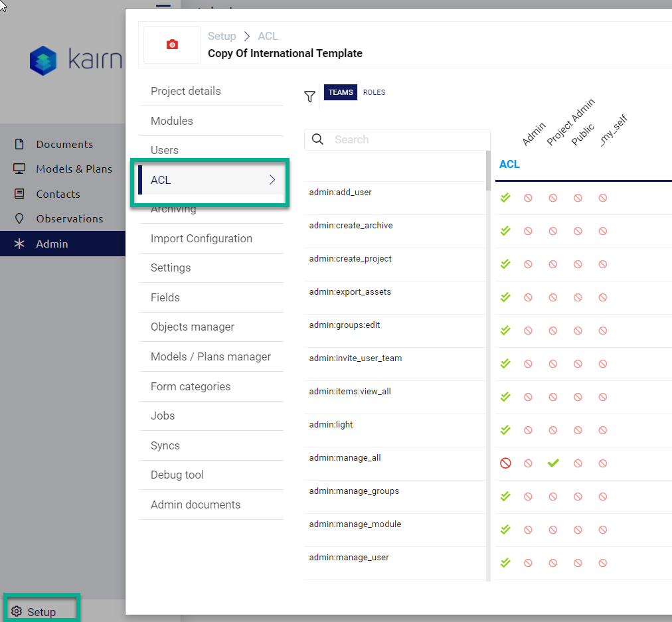Screen dimensions: 672x622
Task: Click the Contacts book icon
Action: pyautogui.click(x=19, y=194)
